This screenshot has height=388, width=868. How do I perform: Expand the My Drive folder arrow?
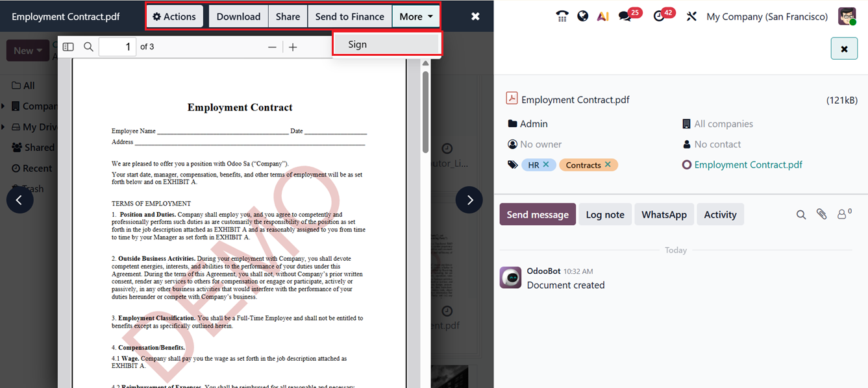[x=3, y=127]
